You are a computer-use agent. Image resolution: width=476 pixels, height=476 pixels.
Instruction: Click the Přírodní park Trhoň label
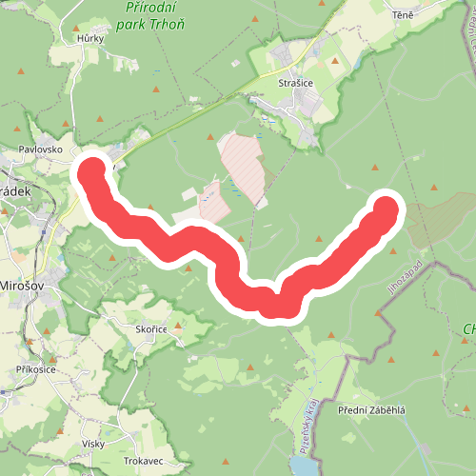(150, 16)
